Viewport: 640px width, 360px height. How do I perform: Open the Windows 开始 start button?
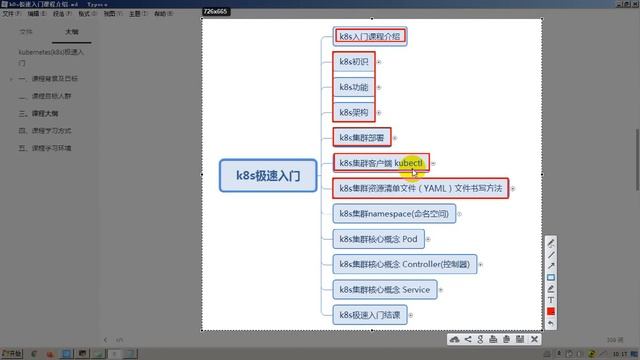tap(12, 353)
